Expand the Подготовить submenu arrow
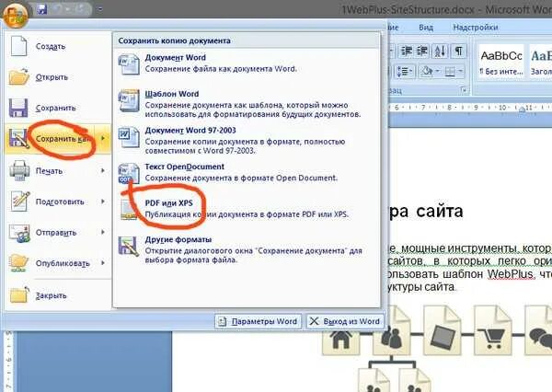This screenshot has width=552, height=392. [x=103, y=202]
